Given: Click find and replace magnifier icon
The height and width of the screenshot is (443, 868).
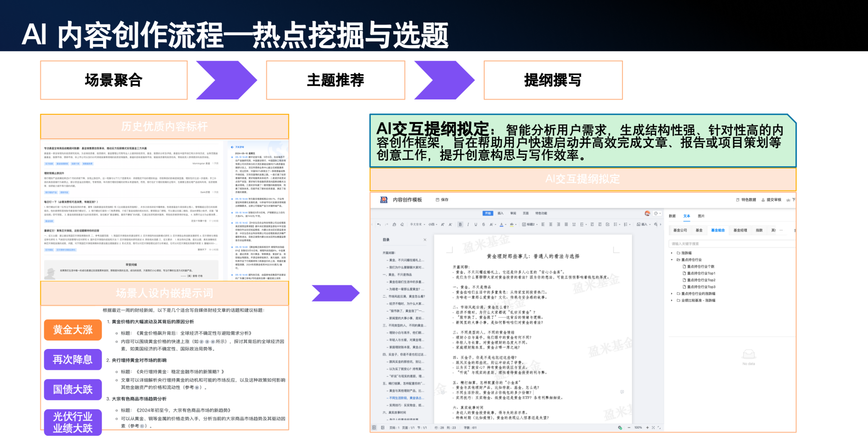Looking at the screenshot, I should pos(656,224).
